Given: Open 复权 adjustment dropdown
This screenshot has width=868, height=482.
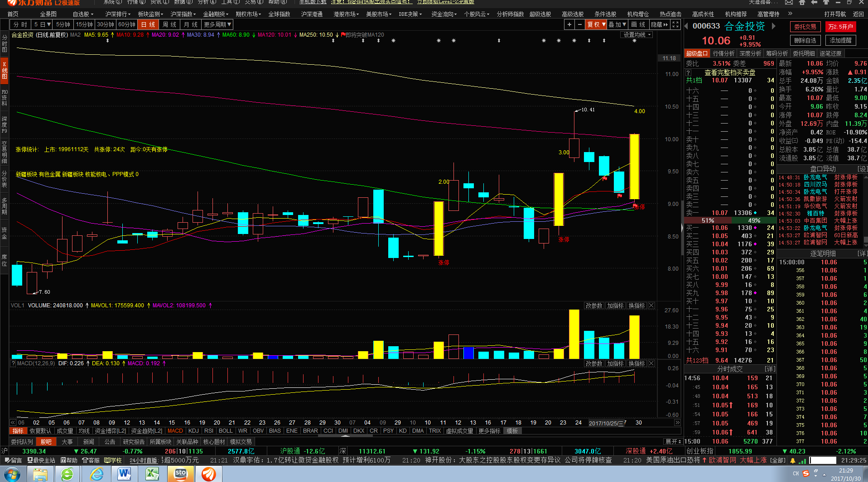Looking at the screenshot, I should [x=596, y=24].
